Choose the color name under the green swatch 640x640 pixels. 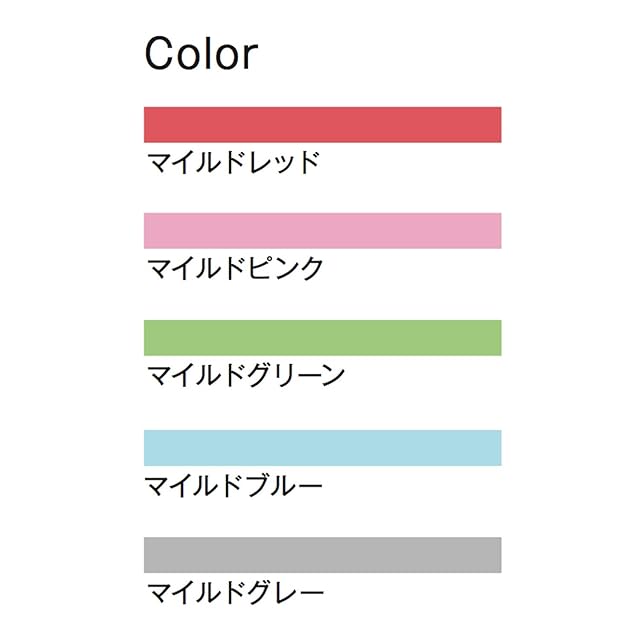[246, 376]
